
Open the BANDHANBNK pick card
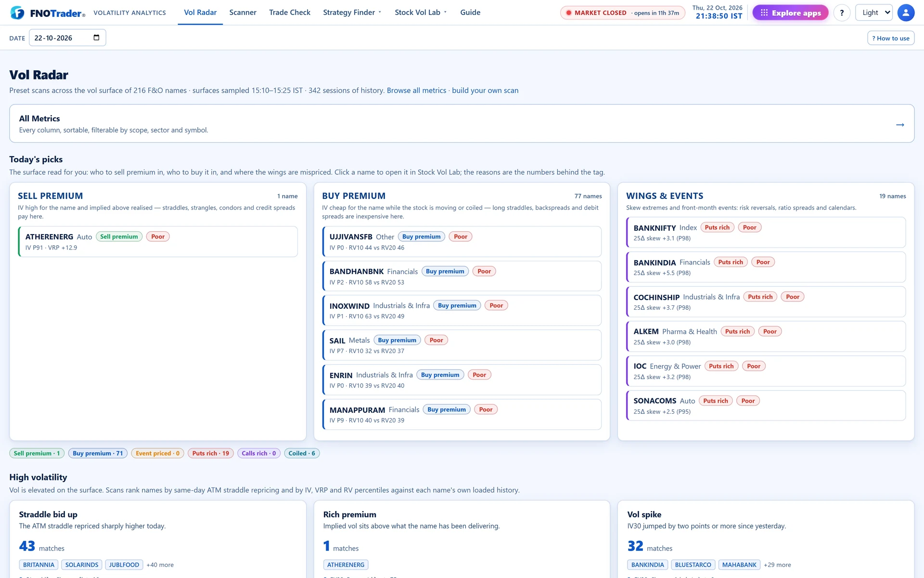pyautogui.click(x=462, y=276)
